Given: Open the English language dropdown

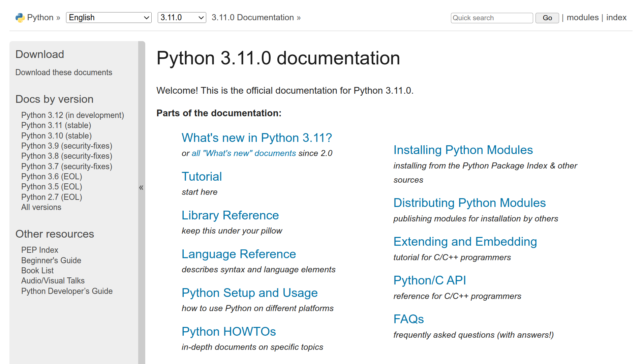Looking at the screenshot, I should [109, 18].
